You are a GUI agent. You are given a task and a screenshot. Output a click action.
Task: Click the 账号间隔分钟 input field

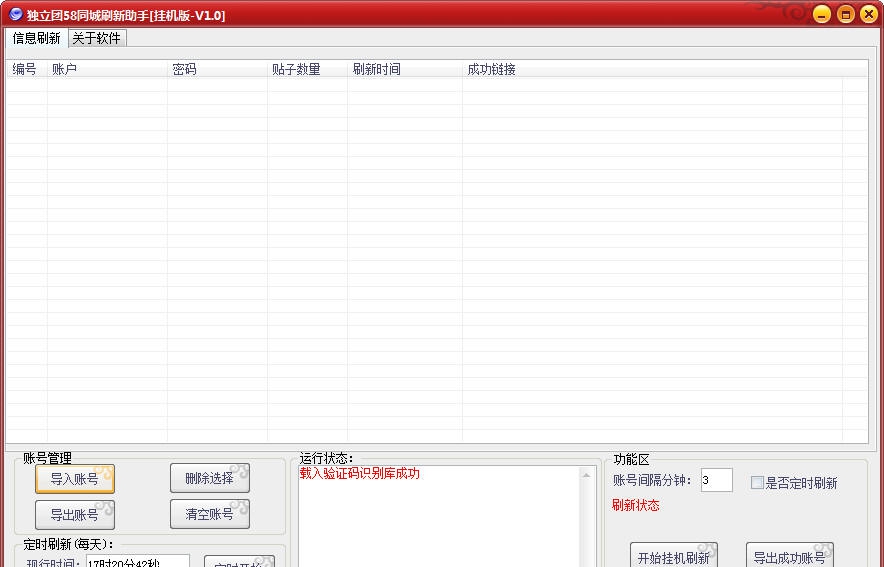pos(717,480)
